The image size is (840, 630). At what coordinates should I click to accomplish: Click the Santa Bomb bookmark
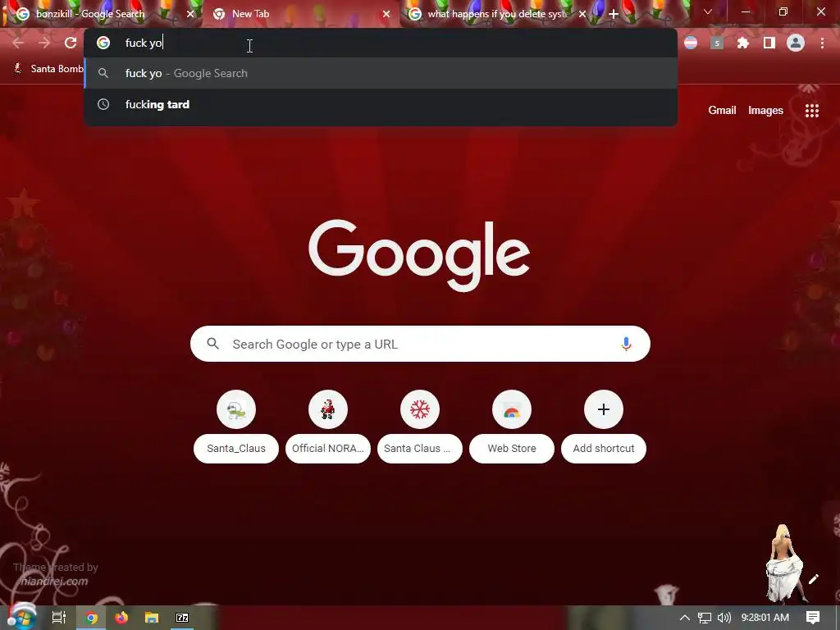[x=48, y=69]
